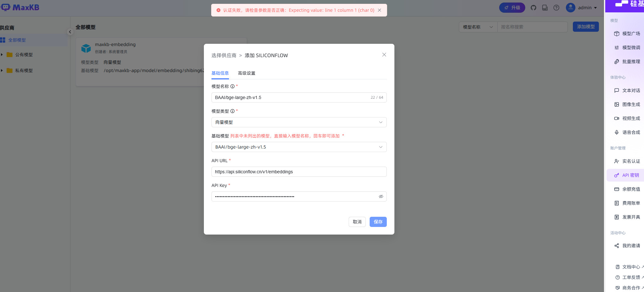Click the help question mark icon

pyautogui.click(x=556, y=8)
